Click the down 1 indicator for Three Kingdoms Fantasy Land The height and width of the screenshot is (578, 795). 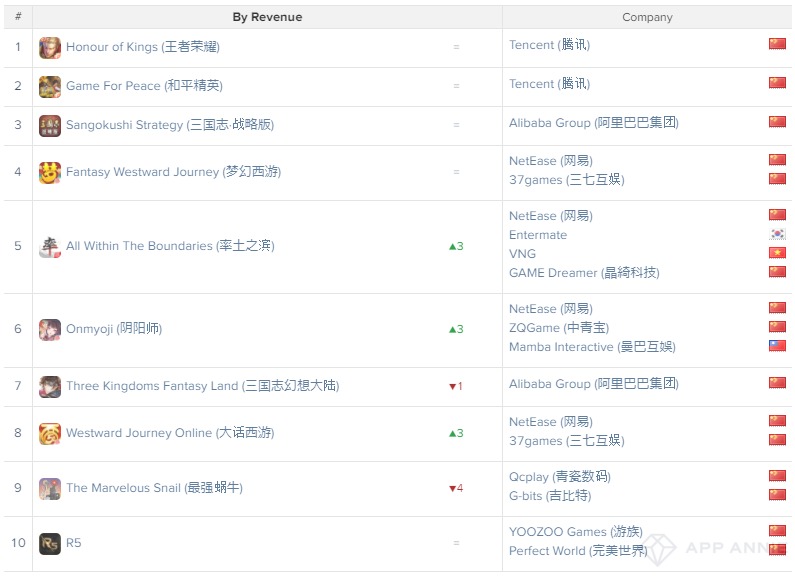[x=456, y=386]
